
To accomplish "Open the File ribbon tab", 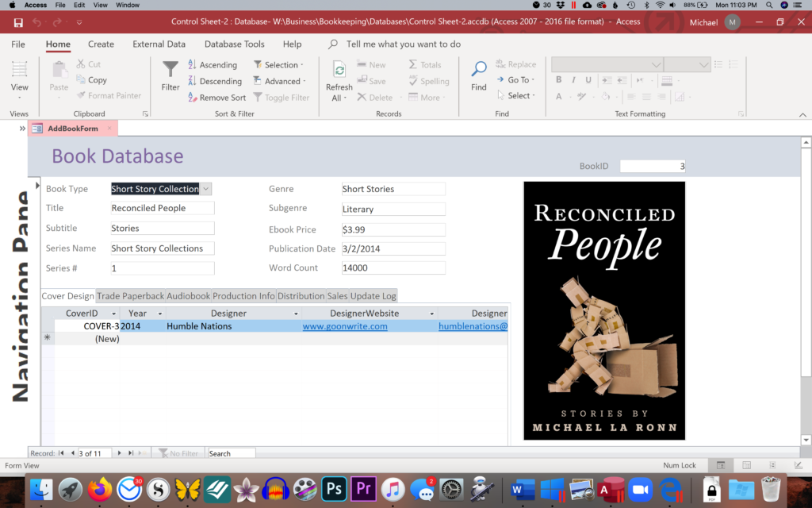I will coord(18,44).
